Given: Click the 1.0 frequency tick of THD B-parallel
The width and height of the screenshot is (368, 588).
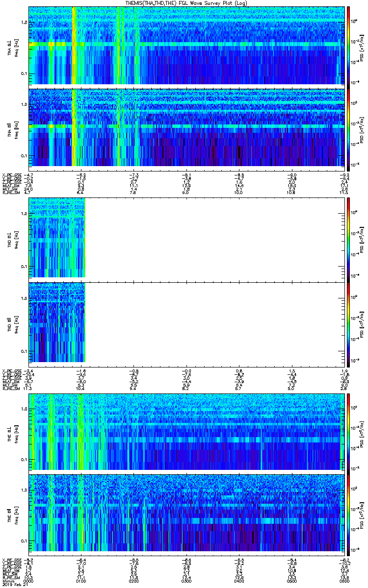Looking at the screenshot, I should click(24, 299).
